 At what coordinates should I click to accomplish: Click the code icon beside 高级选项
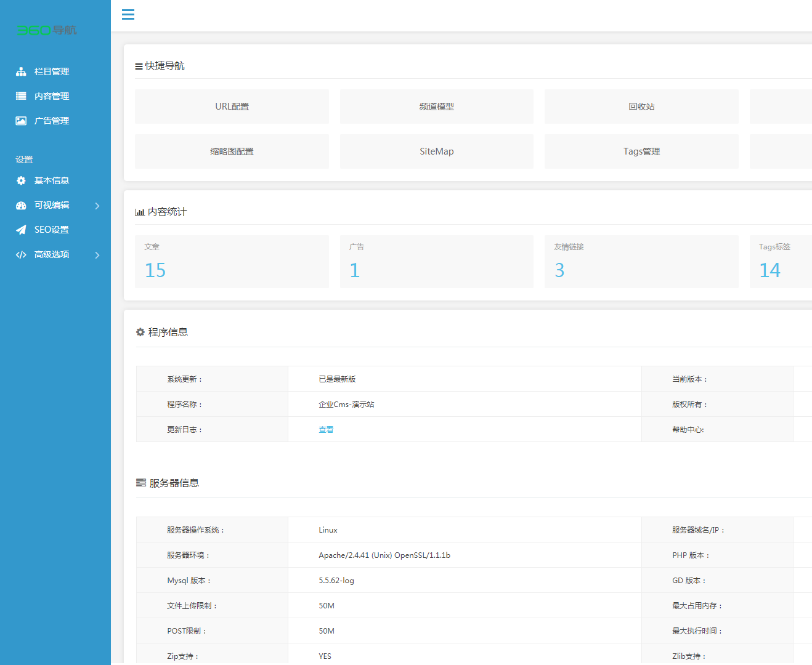coord(21,255)
